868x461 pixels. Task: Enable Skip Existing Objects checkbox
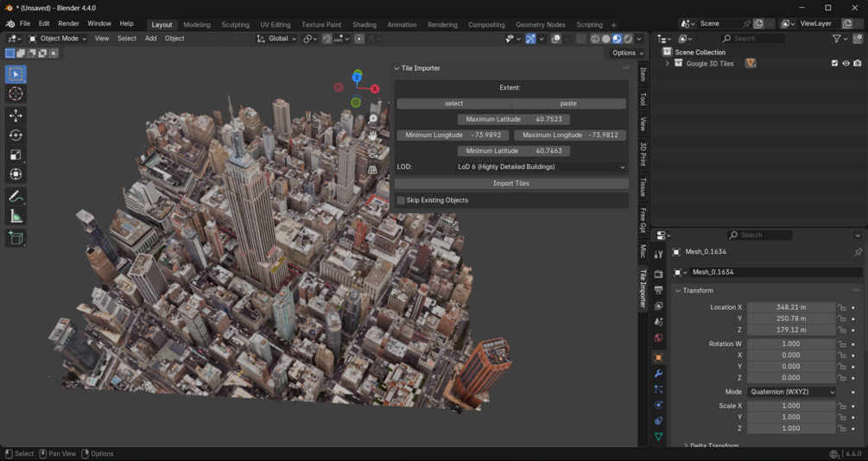pos(401,200)
